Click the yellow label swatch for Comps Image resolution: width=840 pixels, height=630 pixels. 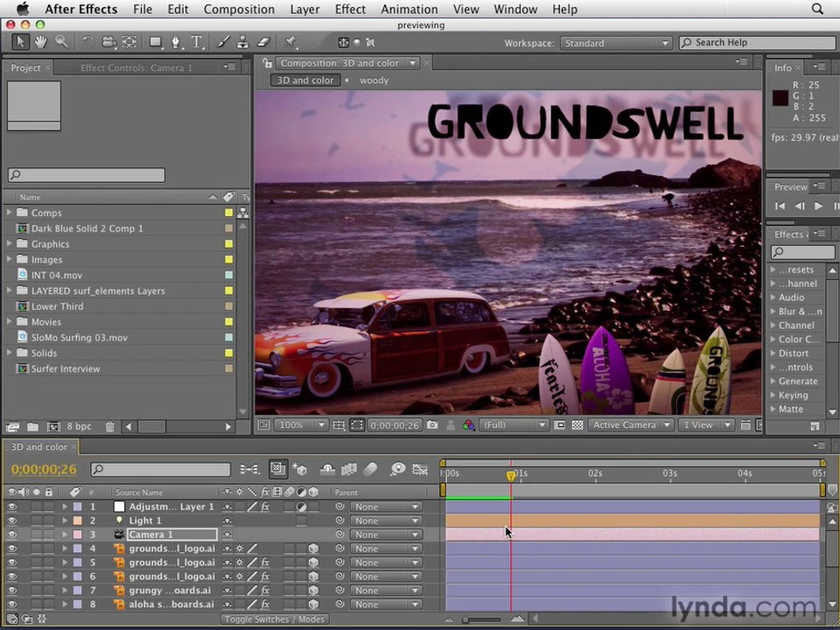228,213
